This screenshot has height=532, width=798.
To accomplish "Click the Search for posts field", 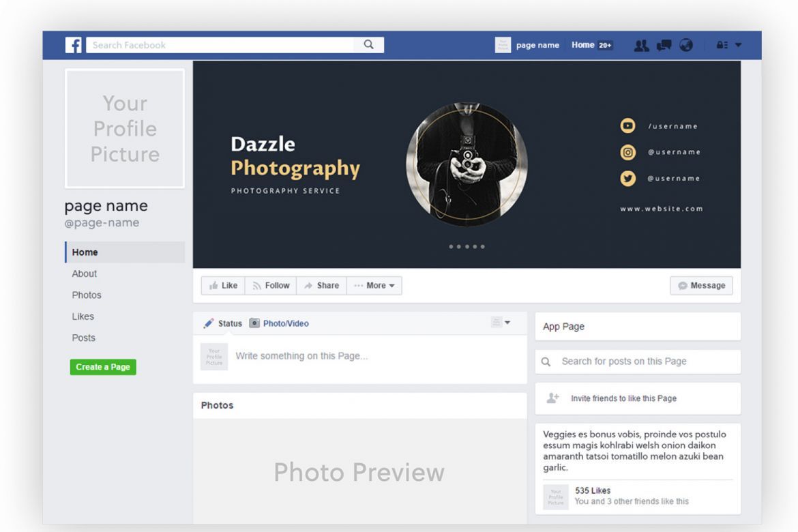I will 624,361.
